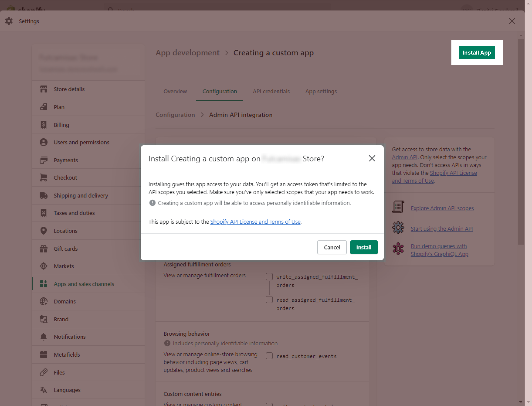Click the Store details icon in sidebar
This screenshot has width=532, height=406.
pos(43,89)
